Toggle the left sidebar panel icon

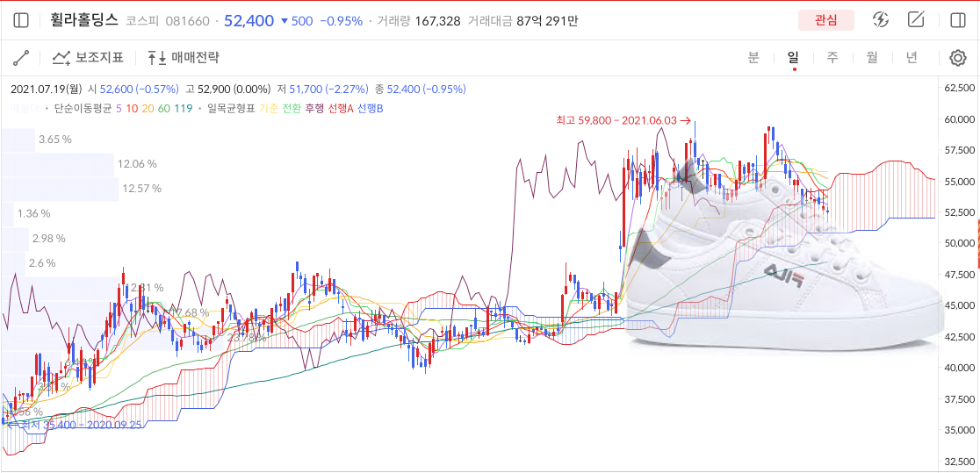click(x=20, y=20)
